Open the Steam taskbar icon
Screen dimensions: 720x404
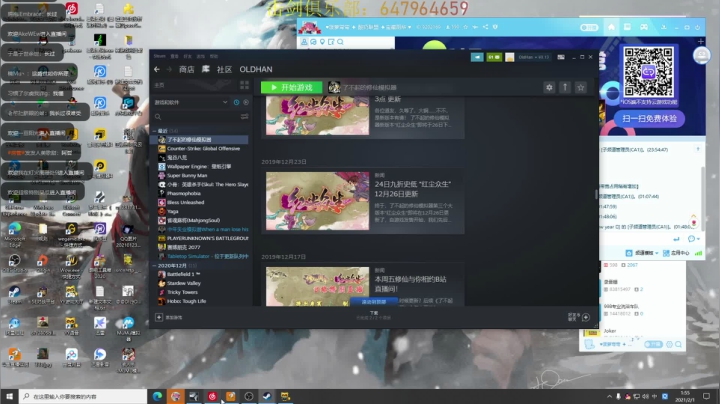[x=267, y=396]
